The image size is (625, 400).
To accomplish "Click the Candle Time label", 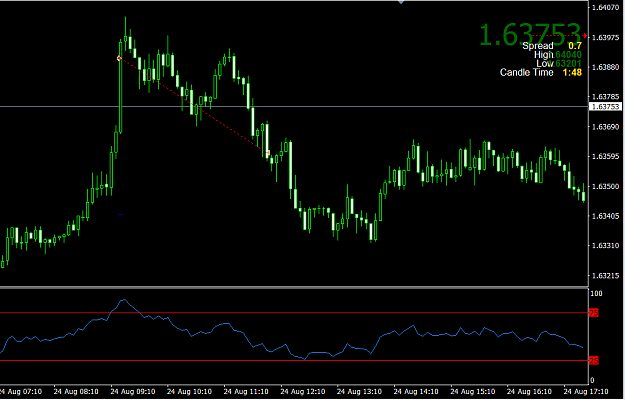I will tap(527, 73).
